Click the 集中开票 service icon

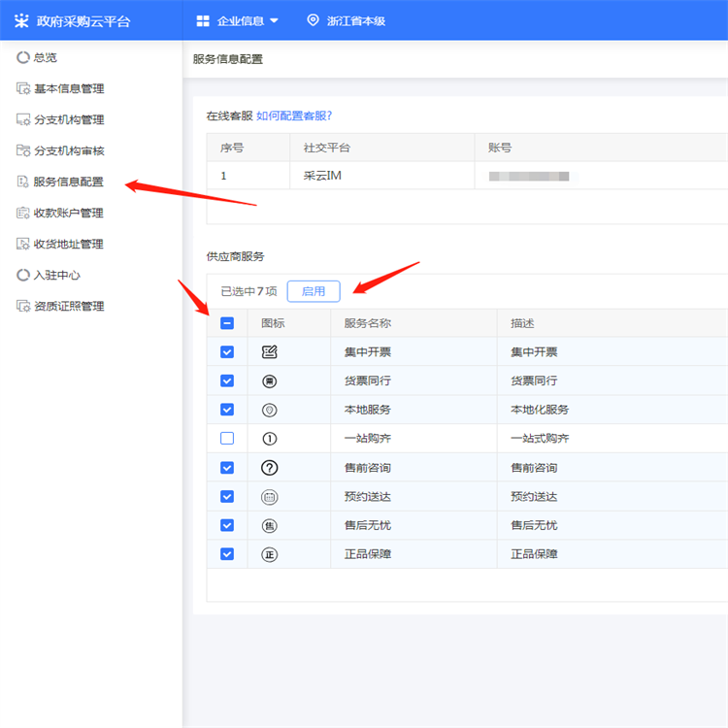270,351
